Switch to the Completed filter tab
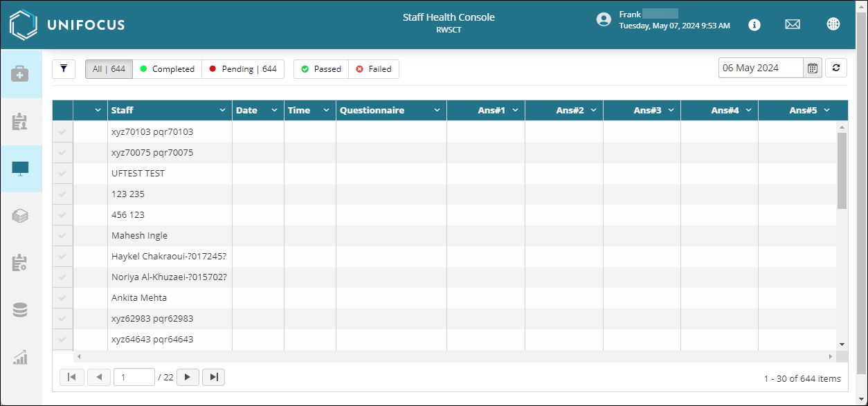The height and width of the screenshot is (406, 868). 168,68
